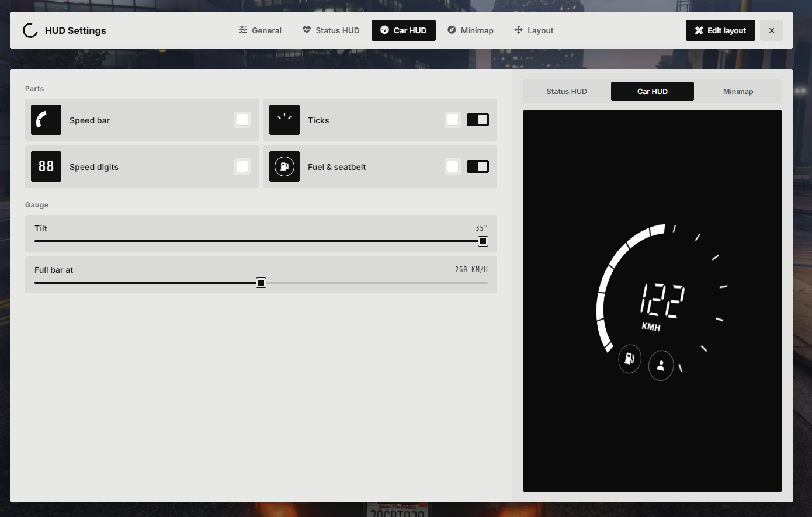The height and width of the screenshot is (517, 812).
Task: Click the fuel pump icon in the gauge preview
Action: (630, 358)
